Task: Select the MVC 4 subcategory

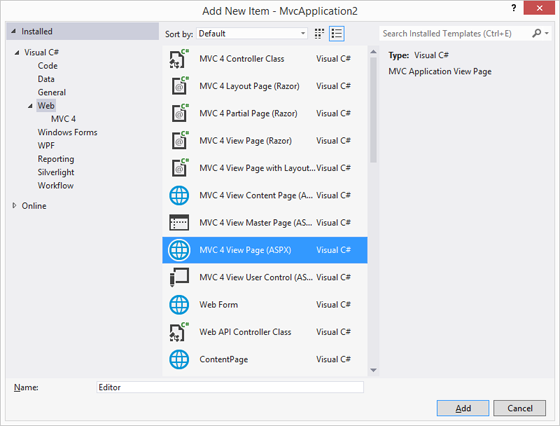Action: pyautogui.click(x=63, y=119)
